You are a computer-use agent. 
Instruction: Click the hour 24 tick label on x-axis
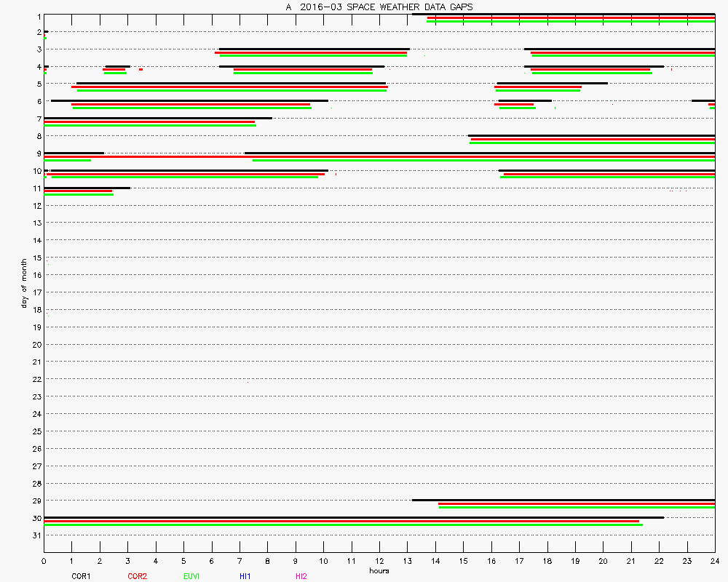pos(715,561)
